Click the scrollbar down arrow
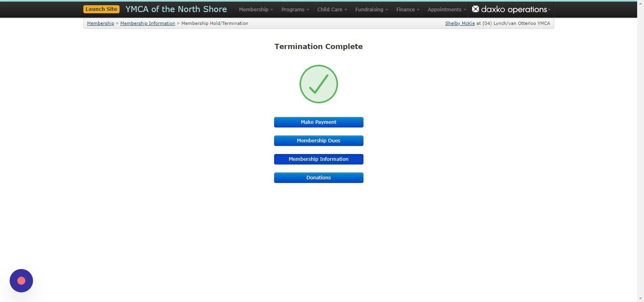Viewport: 644px width, 302px height. point(640,299)
